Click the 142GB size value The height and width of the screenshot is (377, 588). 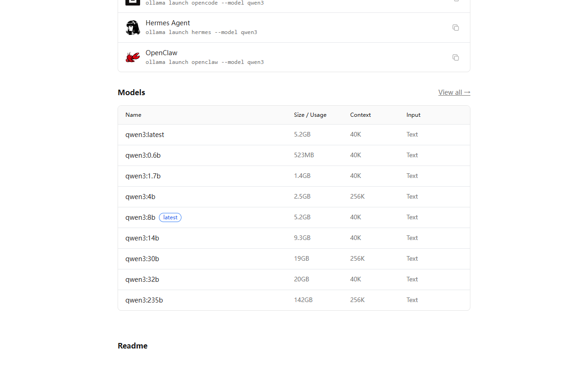point(303,300)
